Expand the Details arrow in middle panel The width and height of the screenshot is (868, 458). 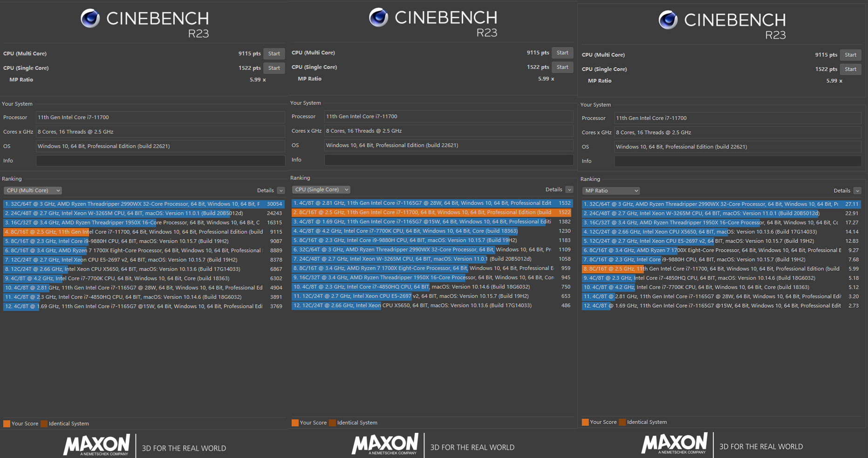569,189
